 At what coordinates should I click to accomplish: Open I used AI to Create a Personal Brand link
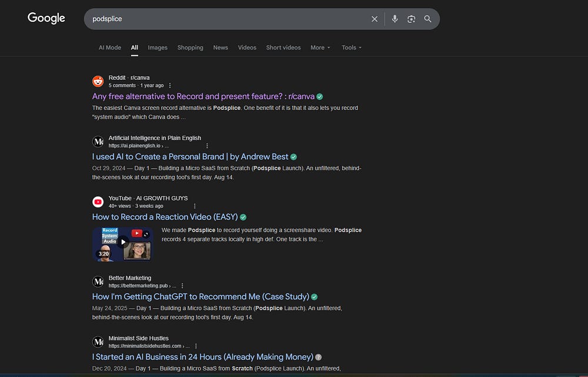pyautogui.click(x=190, y=156)
